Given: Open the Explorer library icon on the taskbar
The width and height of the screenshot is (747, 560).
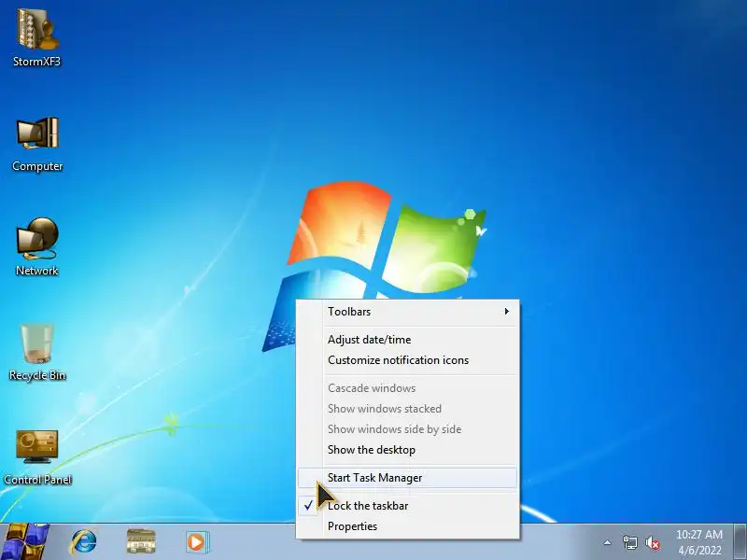Looking at the screenshot, I should coord(141,542).
